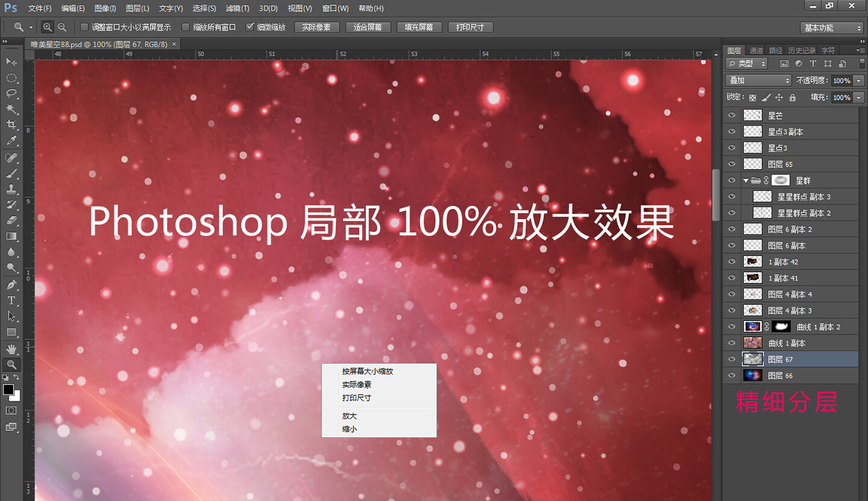Hide the 图层 65 layer
This screenshot has height=501, width=868.
click(731, 164)
